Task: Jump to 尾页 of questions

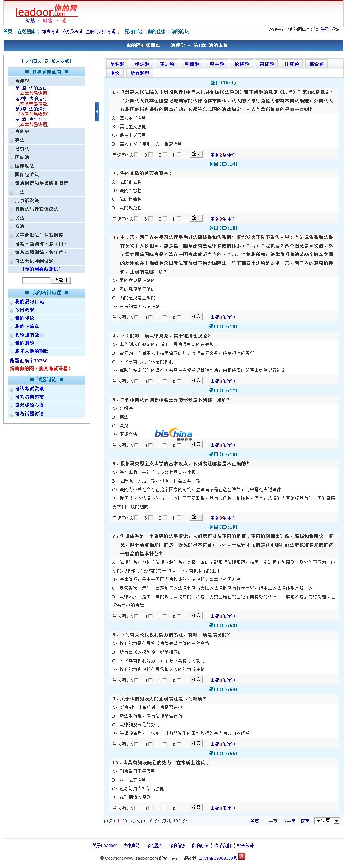Action: coord(305,821)
